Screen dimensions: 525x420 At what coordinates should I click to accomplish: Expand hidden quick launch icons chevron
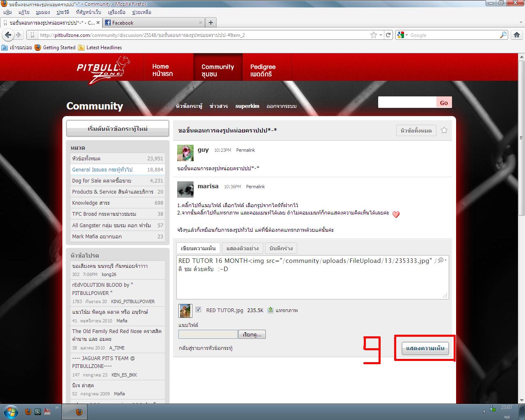tap(57, 408)
